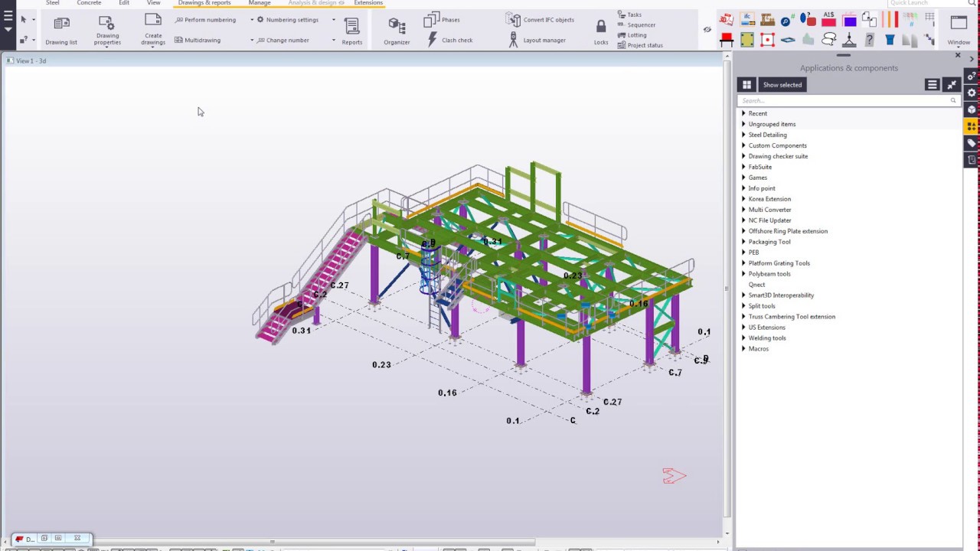Click the Locks padlock icon

pos(601,28)
